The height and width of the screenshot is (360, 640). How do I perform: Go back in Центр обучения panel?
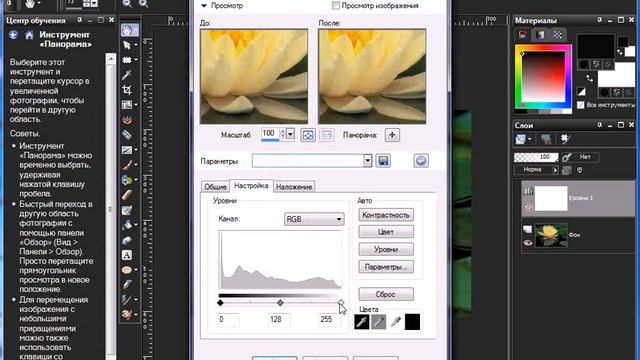13,35
